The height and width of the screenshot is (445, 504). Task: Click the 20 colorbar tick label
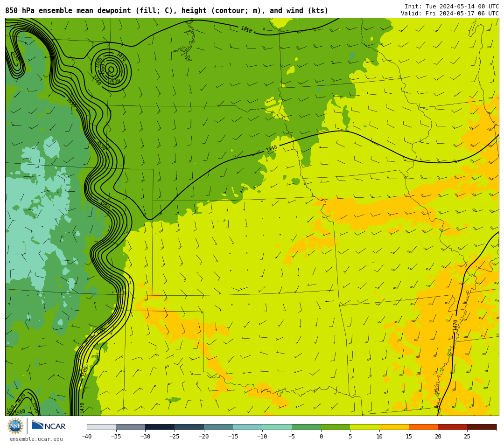click(438, 436)
